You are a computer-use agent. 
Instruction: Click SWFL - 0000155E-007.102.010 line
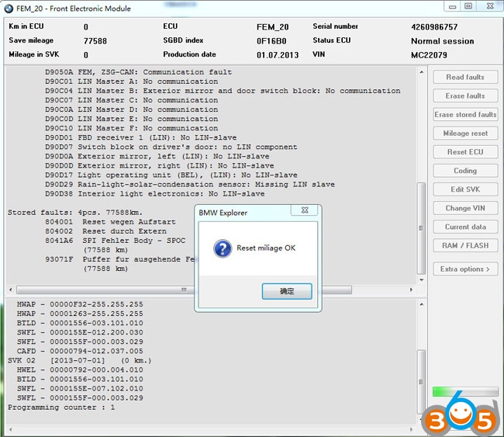point(80,388)
